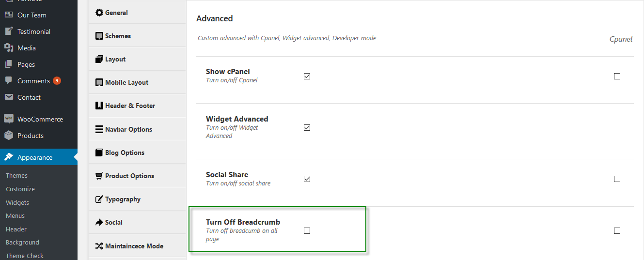Toggle the Widget Advanced checkbox

307,128
